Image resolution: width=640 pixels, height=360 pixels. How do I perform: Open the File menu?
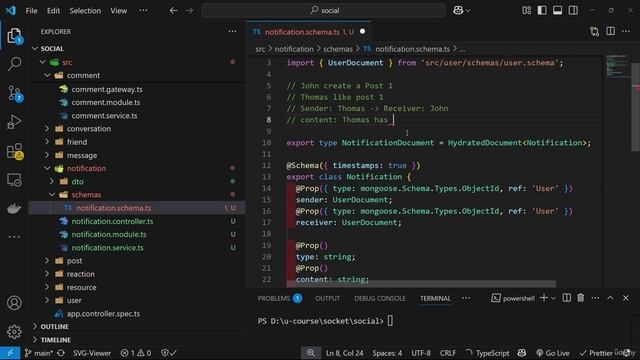(x=31, y=11)
